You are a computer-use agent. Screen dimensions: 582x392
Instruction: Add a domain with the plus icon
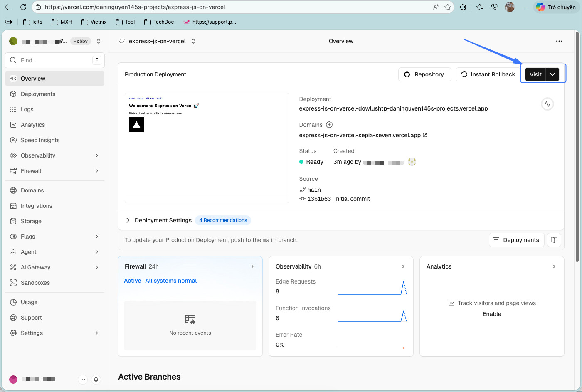(329, 125)
